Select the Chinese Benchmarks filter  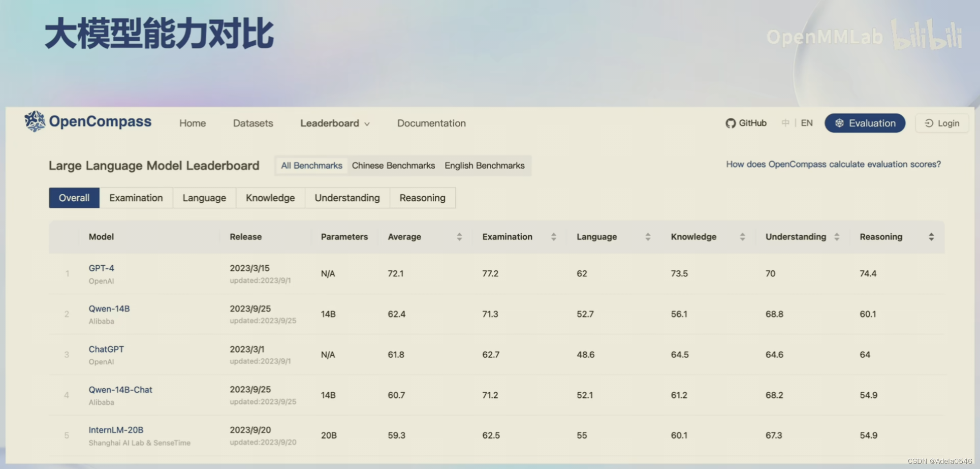pyautogui.click(x=393, y=166)
